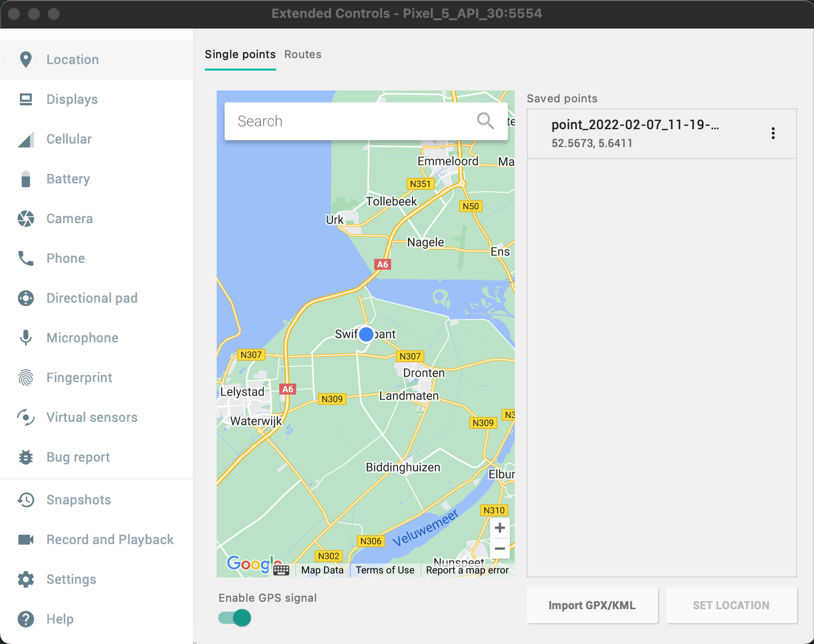Click the map zoom-in control
Viewport: 814px width, 644px height.
point(500,527)
